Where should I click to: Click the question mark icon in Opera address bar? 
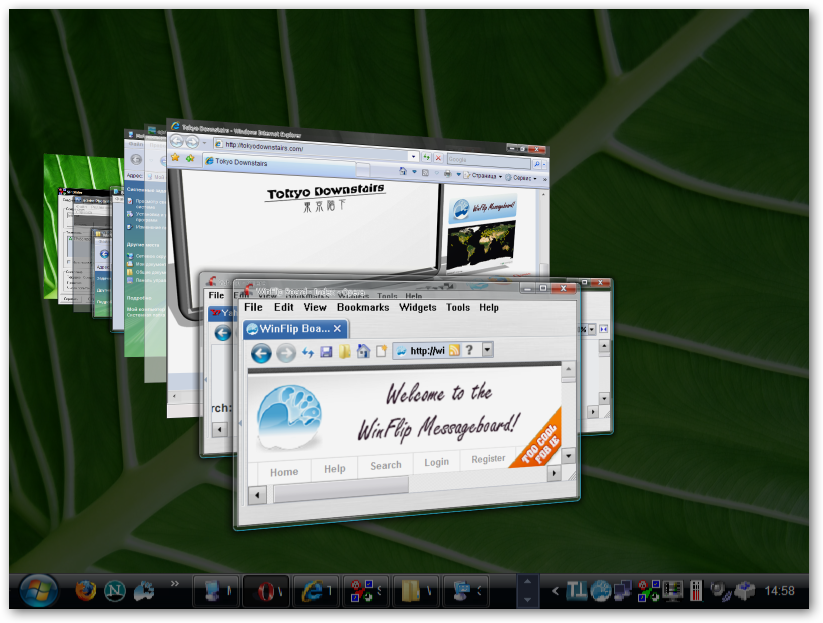click(x=469, y=350)
